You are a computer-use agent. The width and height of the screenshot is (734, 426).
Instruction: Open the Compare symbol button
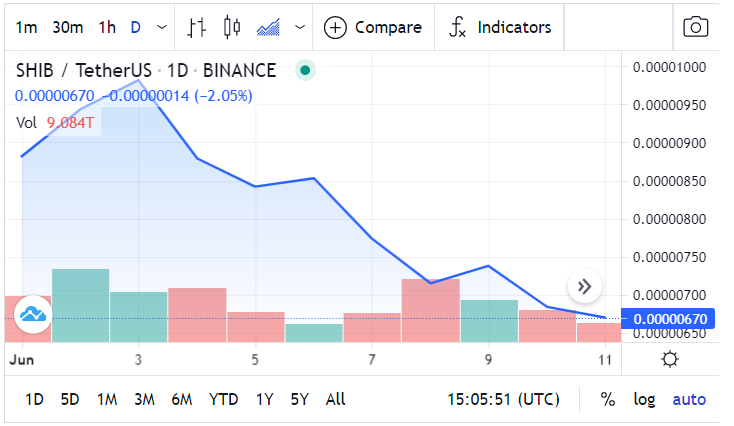(373, 27)
